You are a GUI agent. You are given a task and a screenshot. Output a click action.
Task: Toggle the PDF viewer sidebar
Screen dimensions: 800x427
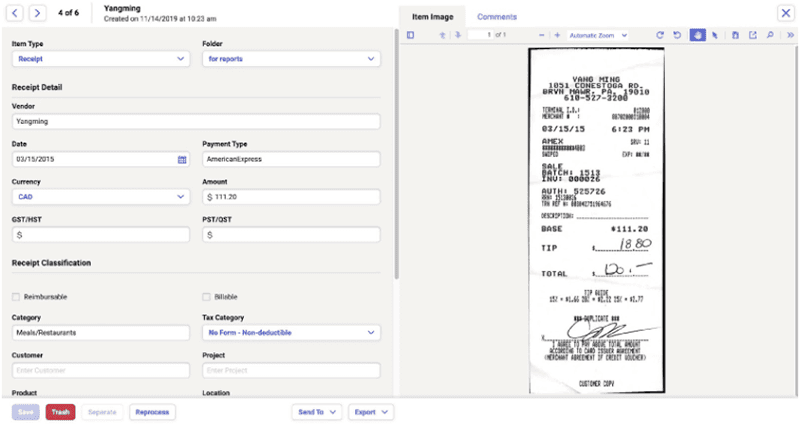(410, 35)
